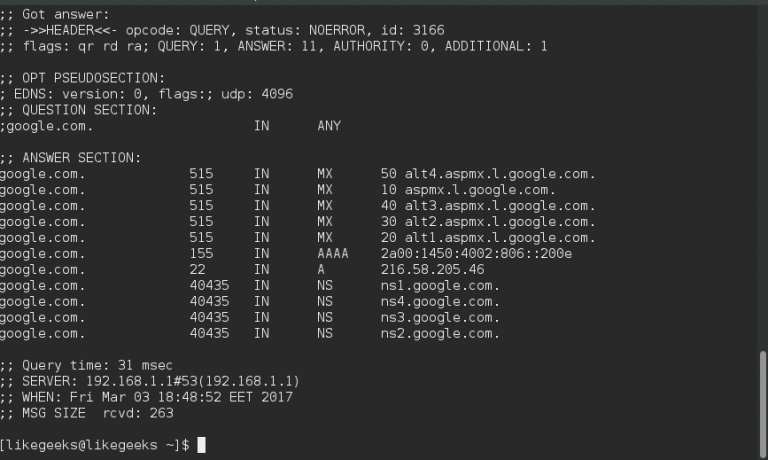Click the vertical scrollbar thumb on the right
Screen dimensions: 768x460
tap(763, 403)
